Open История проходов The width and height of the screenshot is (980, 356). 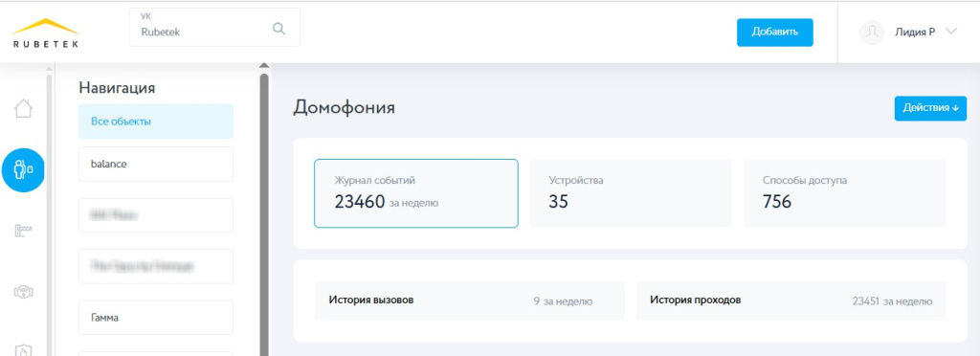(x=791, y=300)
